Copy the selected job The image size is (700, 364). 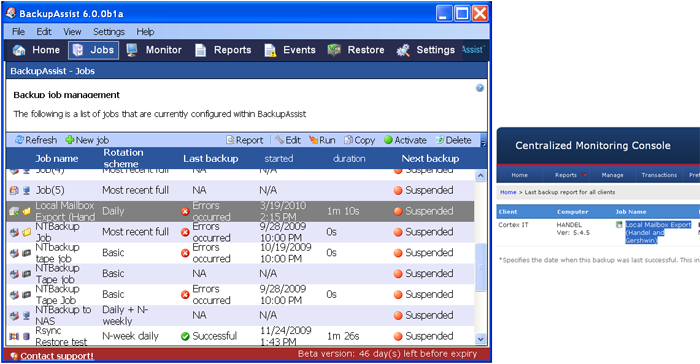click(359, 140)
